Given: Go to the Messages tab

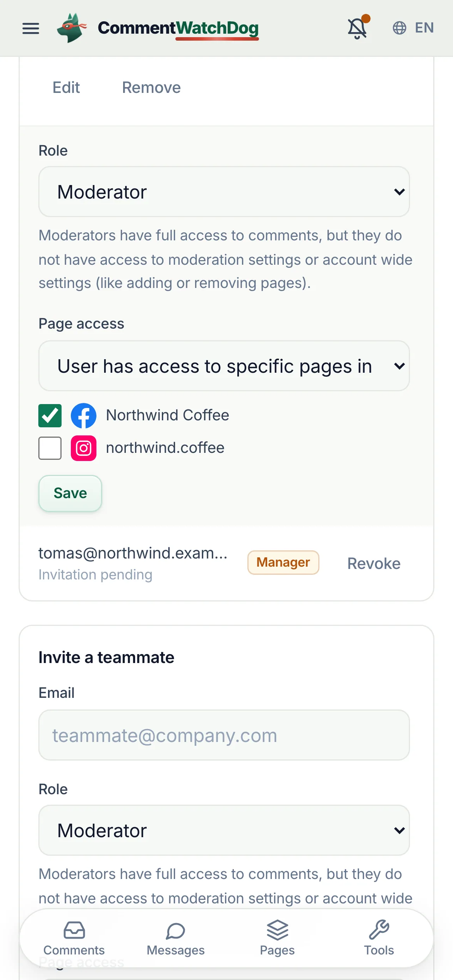Looking at the screenshot, I should pos(175,938).
